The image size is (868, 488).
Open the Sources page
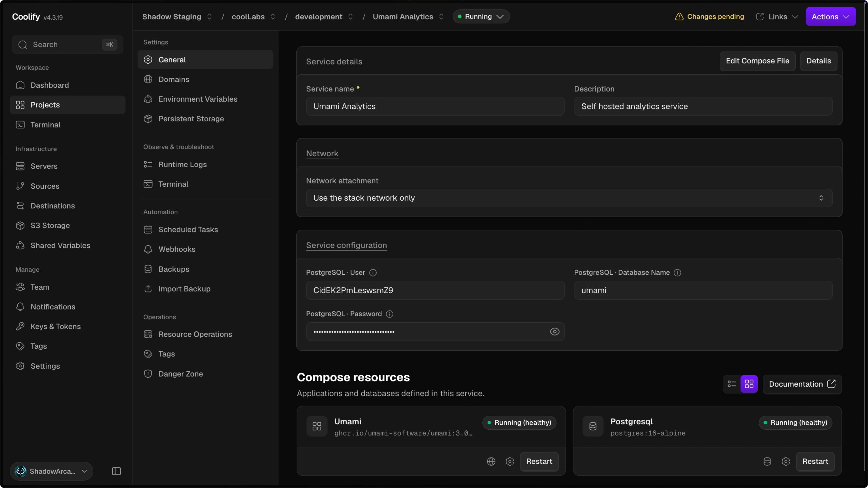pos(68,186)
